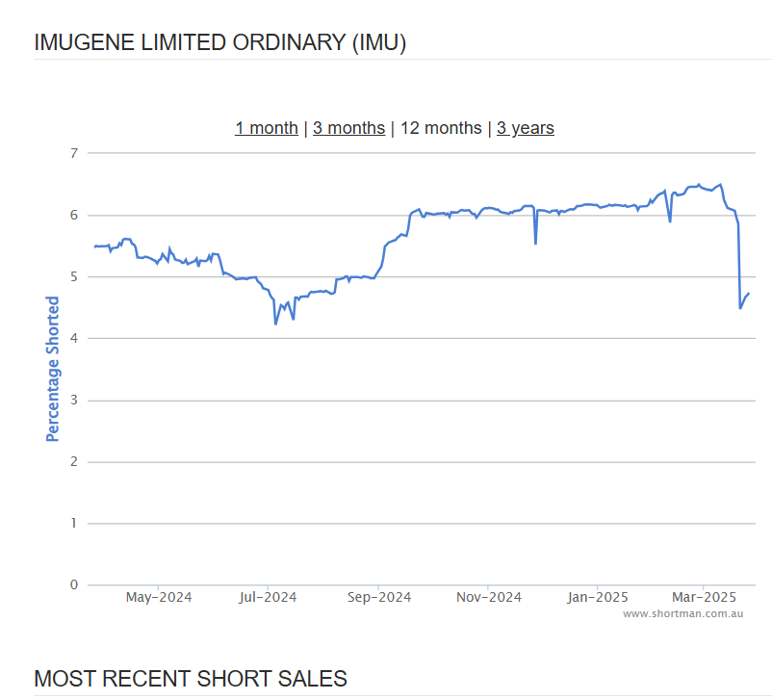Click the May-2024 axis label

tap(159, 598)
